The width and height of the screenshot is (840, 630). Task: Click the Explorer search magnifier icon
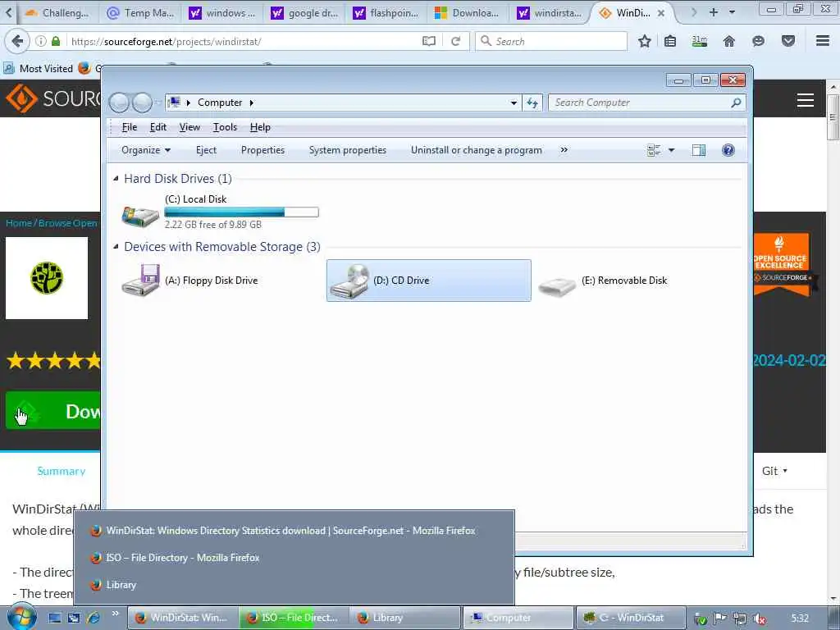pyautogui.click(x=736, y=103)
